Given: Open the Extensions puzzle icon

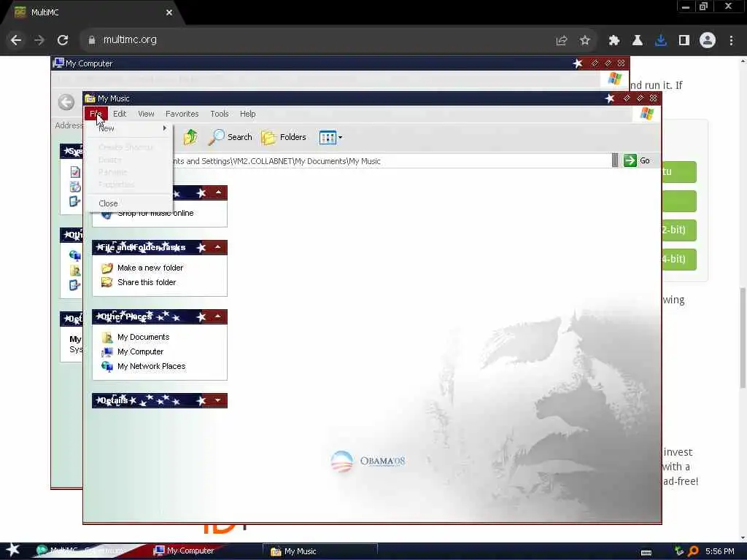Looking at the screenshot, I should tap(614, 41).
